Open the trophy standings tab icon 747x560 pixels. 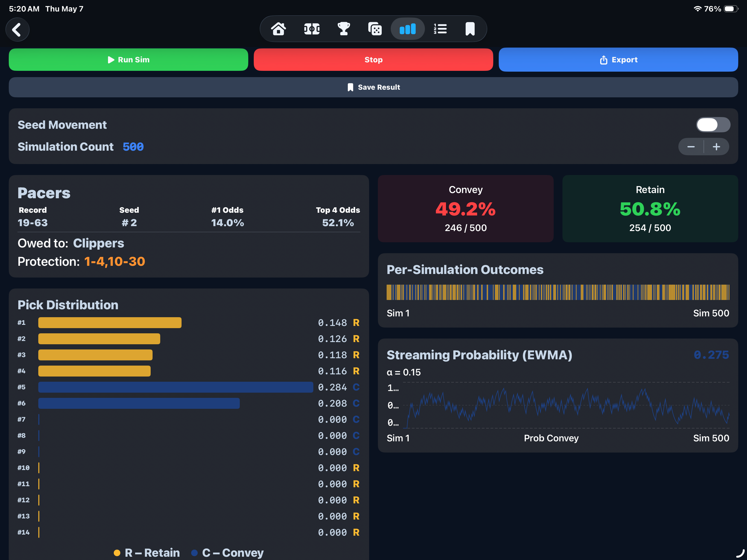click(x=344, y=29)
